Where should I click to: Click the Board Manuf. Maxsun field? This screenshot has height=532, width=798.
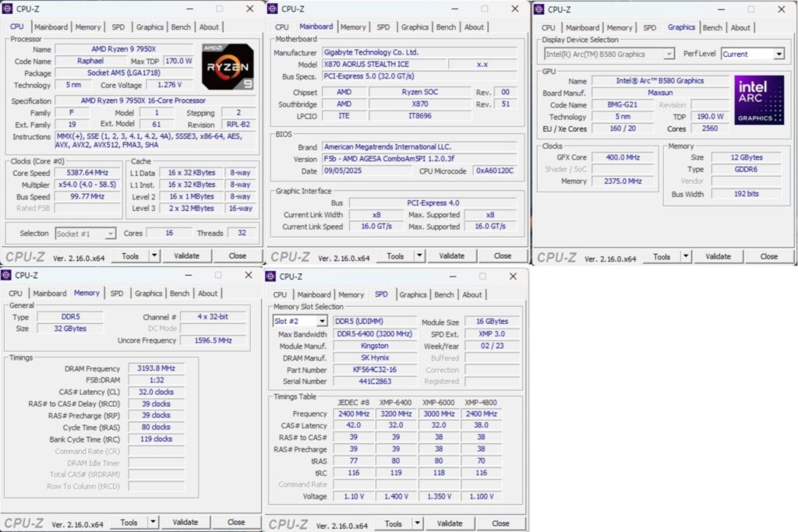click(660, 93)
